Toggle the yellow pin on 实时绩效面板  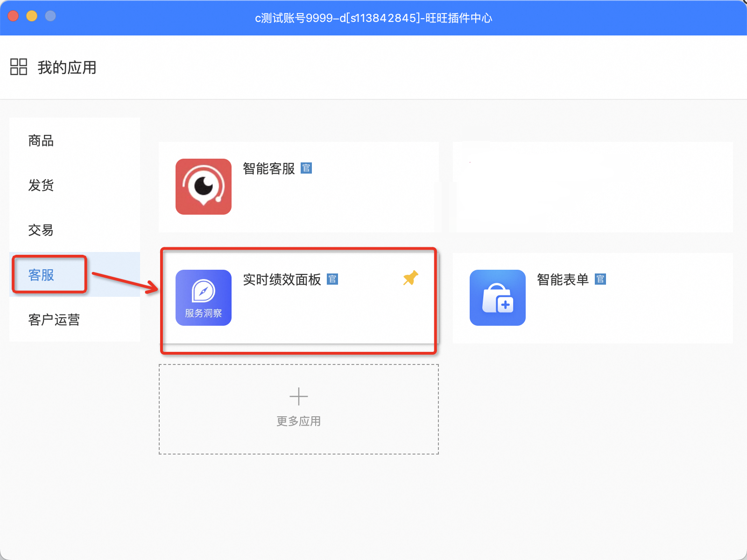[410, 278]
